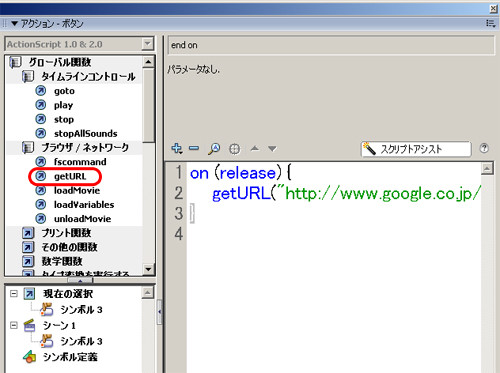The image size is (500, 373).
Task: Click the fscommand action icon
Action: pos(41,162)
